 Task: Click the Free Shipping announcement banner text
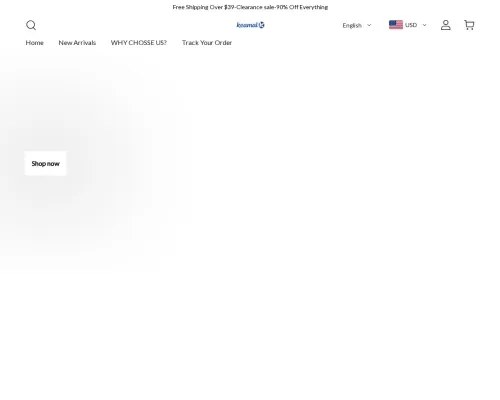pyautogui.click(x=250, y=7)
